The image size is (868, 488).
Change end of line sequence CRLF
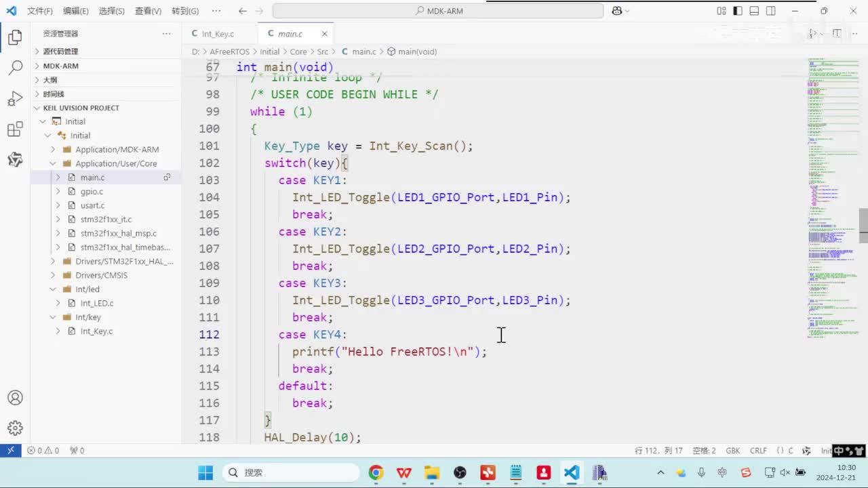(x=758, y=451)
